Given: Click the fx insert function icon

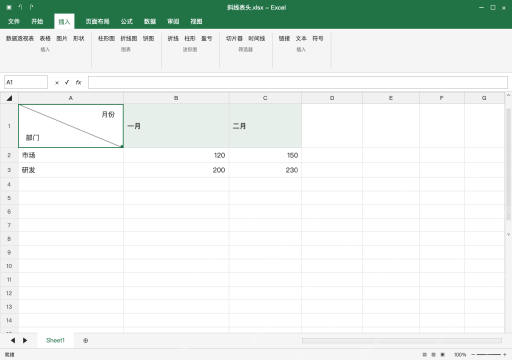Looking at the screenshot, I should tap(78, 82).
